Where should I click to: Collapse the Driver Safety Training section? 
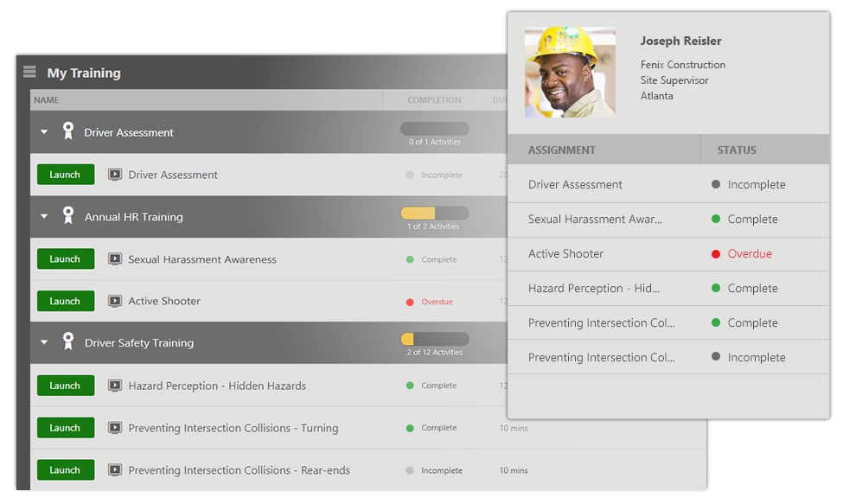click(x=44, y=343)
